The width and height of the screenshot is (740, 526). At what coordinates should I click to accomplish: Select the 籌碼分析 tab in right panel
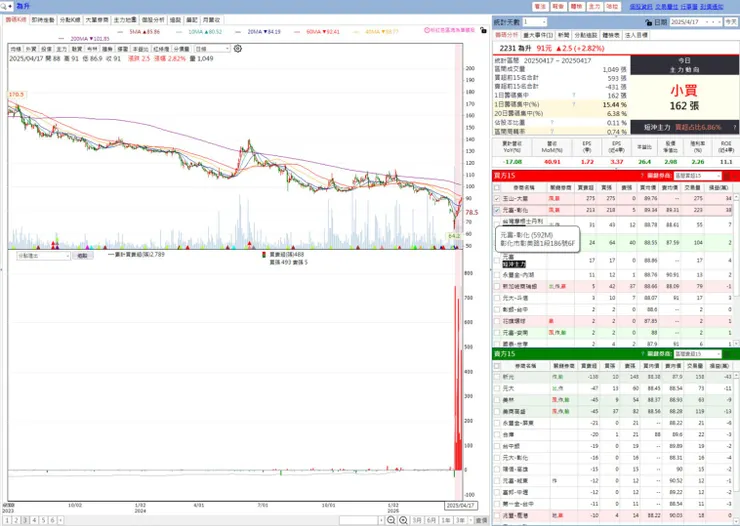[506, 35]
